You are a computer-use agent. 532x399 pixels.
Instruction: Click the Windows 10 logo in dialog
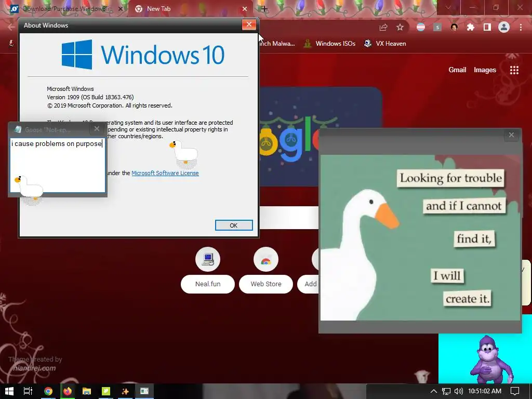[x=143, y=55]
